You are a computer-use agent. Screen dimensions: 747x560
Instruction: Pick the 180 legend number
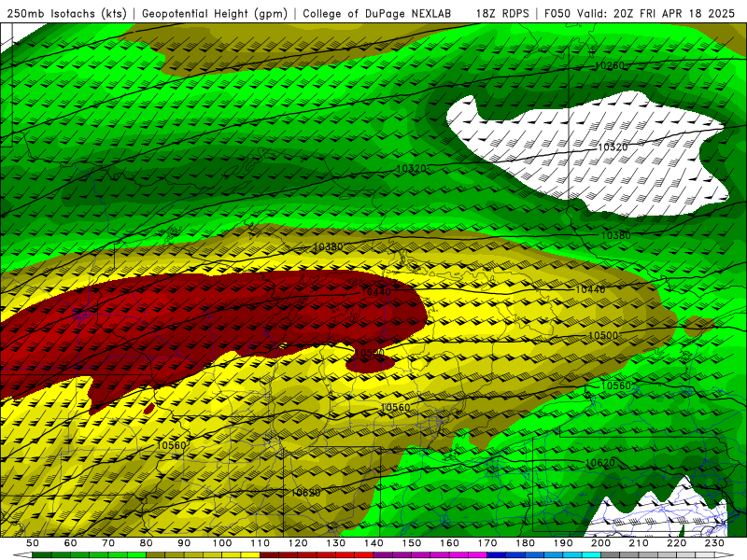(525, 543)
